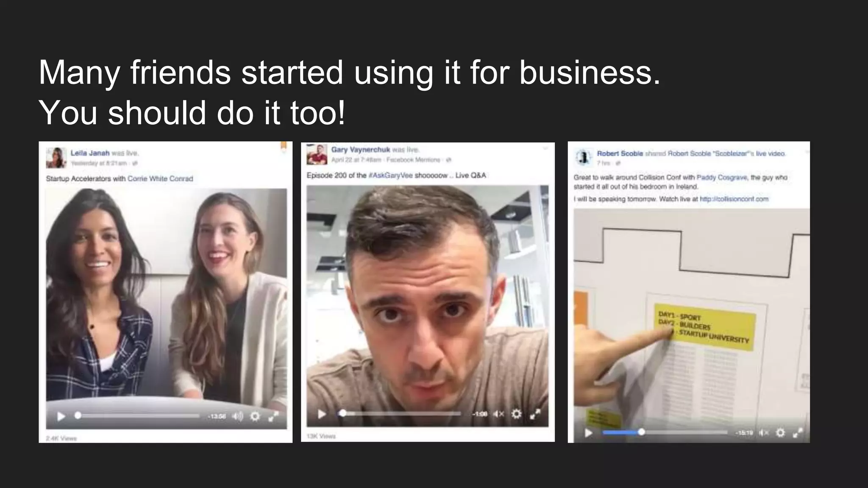Play Gary Vaynerchuk's Live Q&A video
The width and height of the screenshot is (868, 488).
[x=322, y=413]
